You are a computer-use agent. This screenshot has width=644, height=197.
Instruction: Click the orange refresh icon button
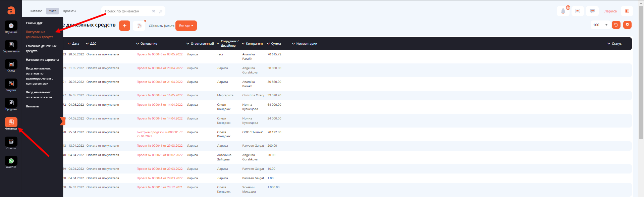pos(616,25)
